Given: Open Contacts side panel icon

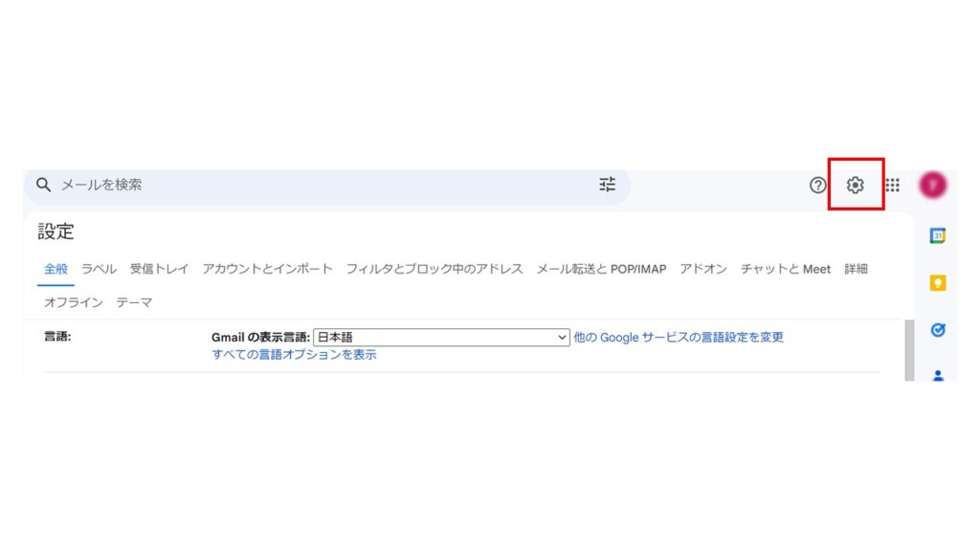Looking at the screenshot, I should click(x=938, y=375).
